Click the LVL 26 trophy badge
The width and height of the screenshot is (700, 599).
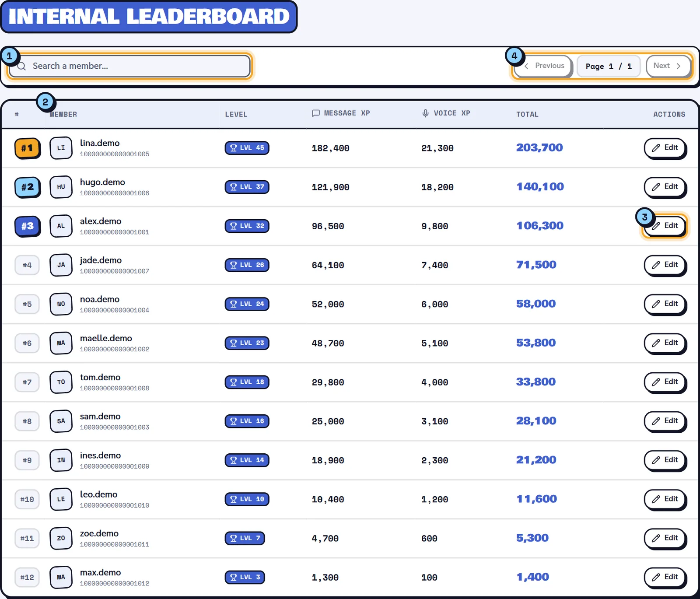247,265
